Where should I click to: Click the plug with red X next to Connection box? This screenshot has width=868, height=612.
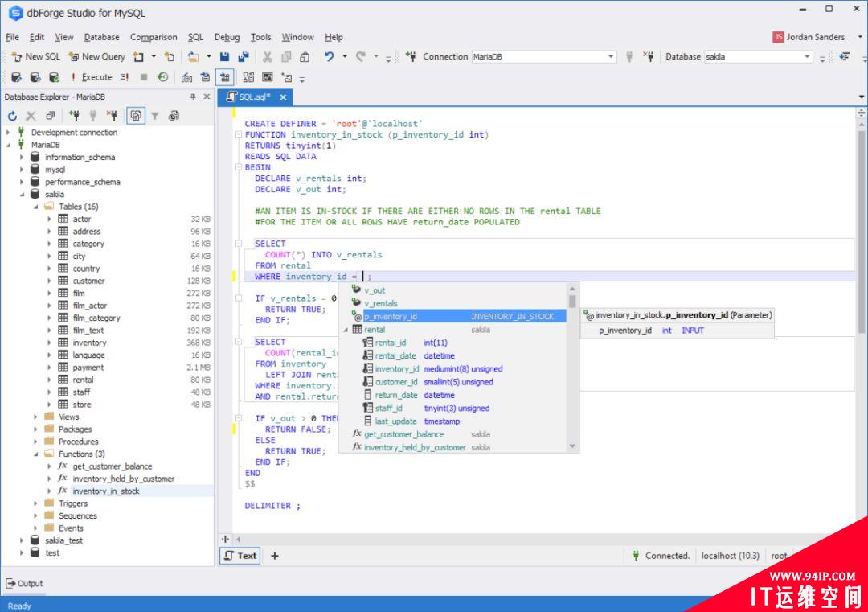[649, 56]
